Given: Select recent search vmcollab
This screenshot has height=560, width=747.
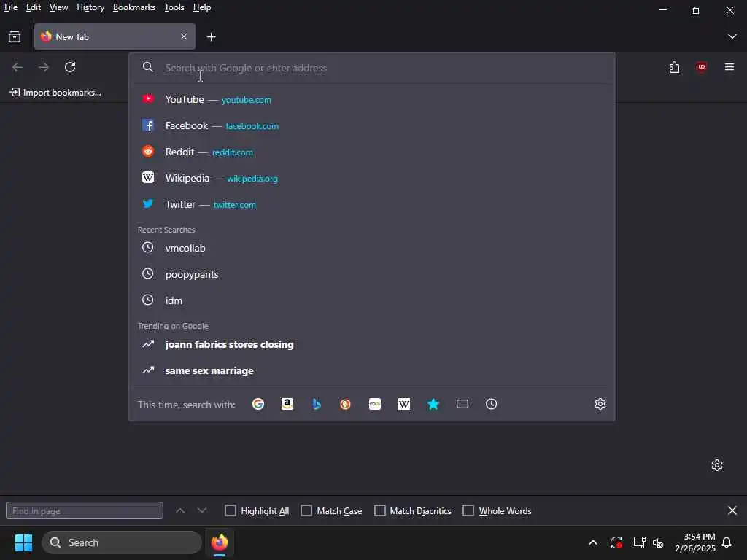Looking at the screenshot, I should tap(371, 248).
